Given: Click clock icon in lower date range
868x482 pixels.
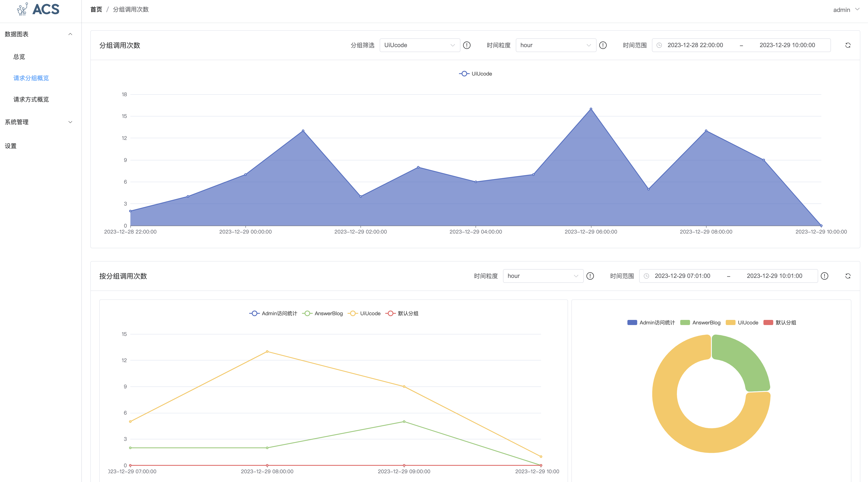Looking at the screenshot, I should point(646,276).
